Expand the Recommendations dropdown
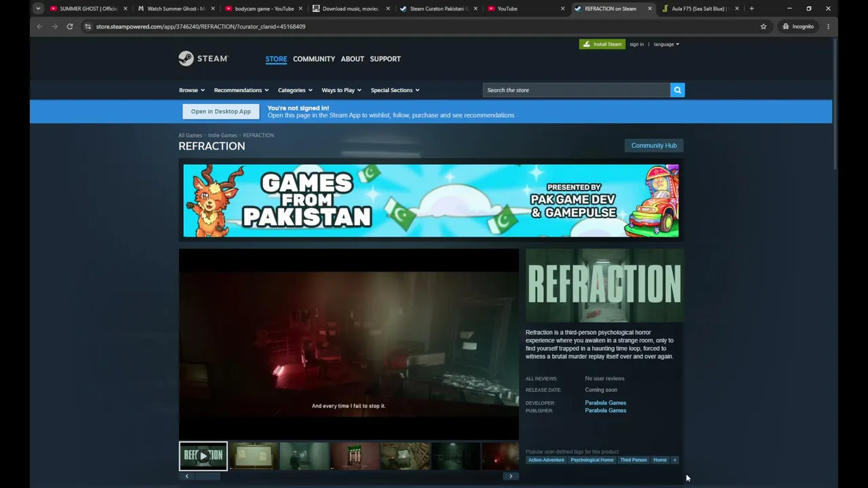This screenshot has height=488, width=868. [x=241, y=90]
